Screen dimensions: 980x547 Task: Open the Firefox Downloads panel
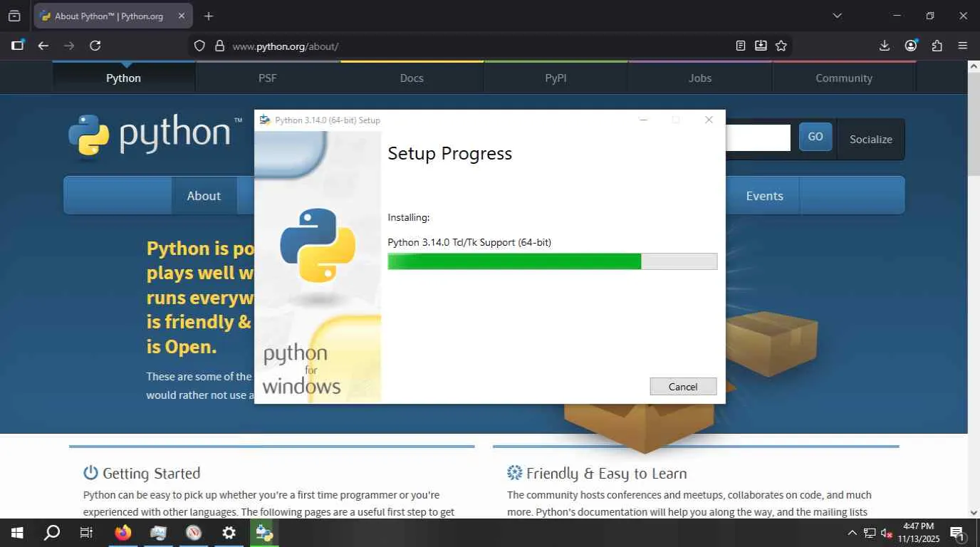point(885,46)
